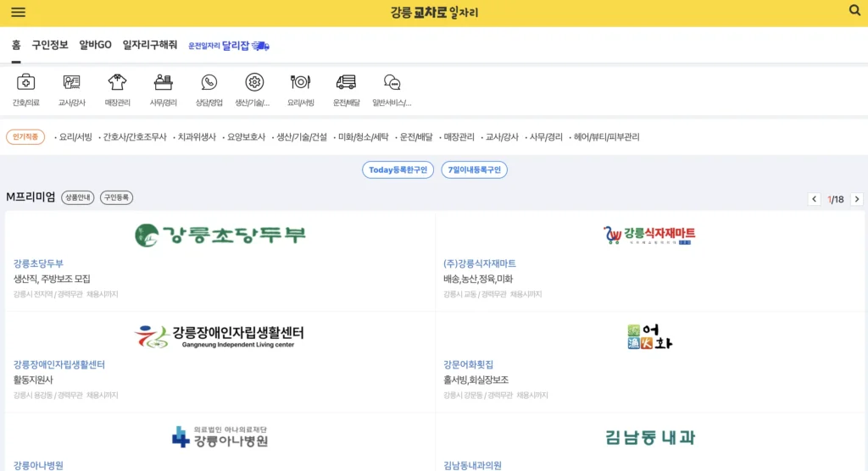Click the 강릉초당두부 logo image
The width and height of the screenshot is (868, 471).
tap(220, 235)
